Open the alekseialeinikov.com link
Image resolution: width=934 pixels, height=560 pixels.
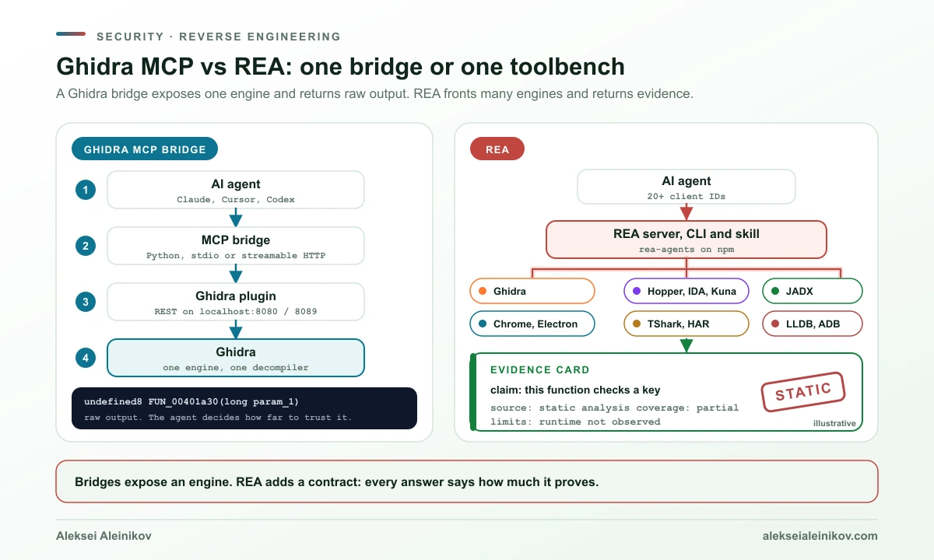tap(822, 536)
